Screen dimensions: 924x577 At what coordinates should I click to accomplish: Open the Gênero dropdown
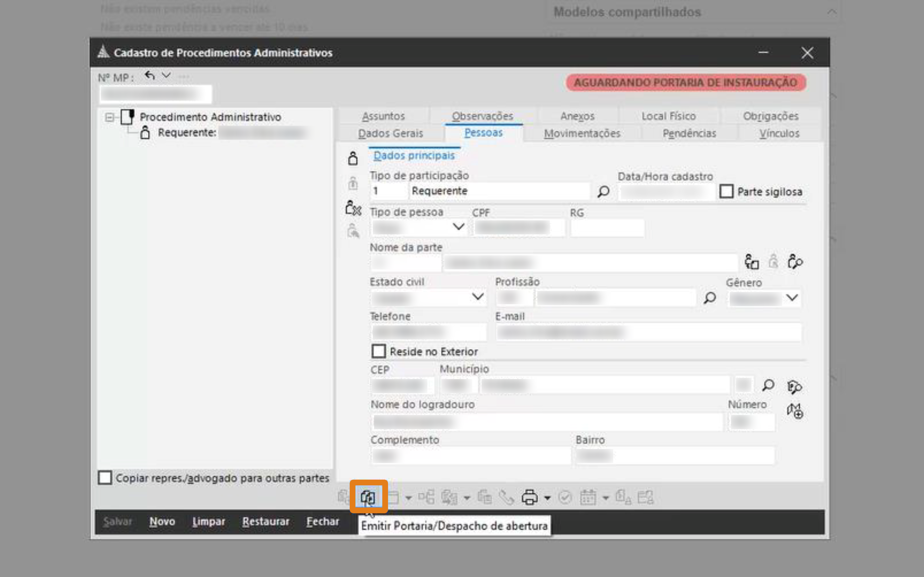(792, 298)
